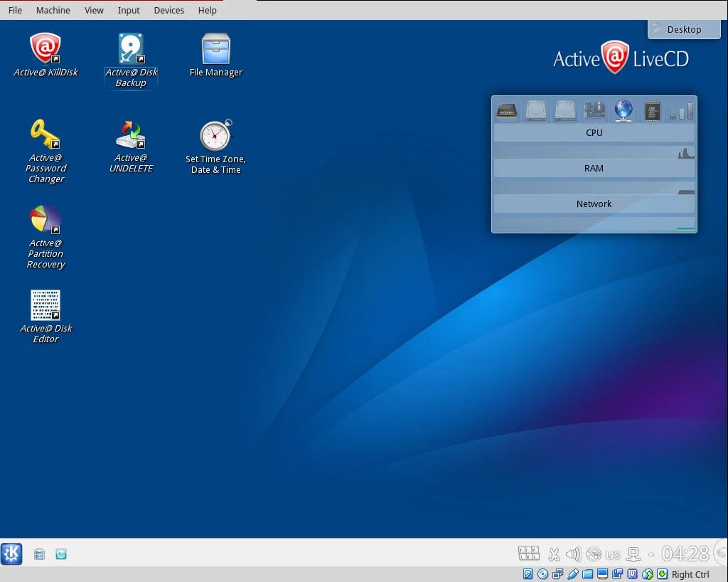728x582 pixels.
Task: Open the speaker volume tray icon
Action: pos(574,554)
